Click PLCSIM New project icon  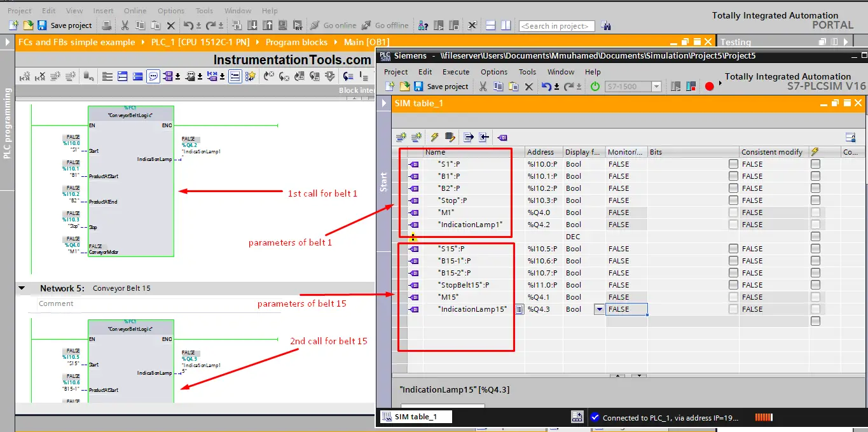(391, 87)
